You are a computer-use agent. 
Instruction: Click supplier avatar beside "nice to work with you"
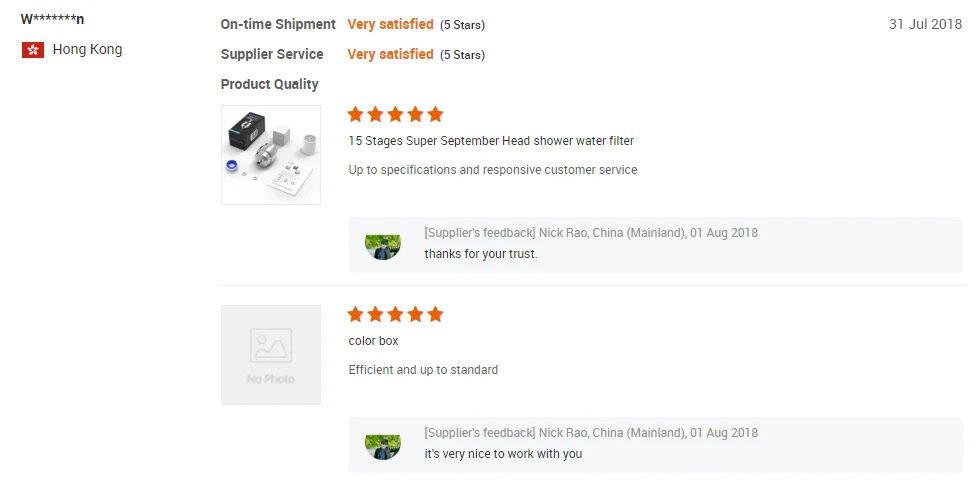pyautogui.click(x=383, y=445)
